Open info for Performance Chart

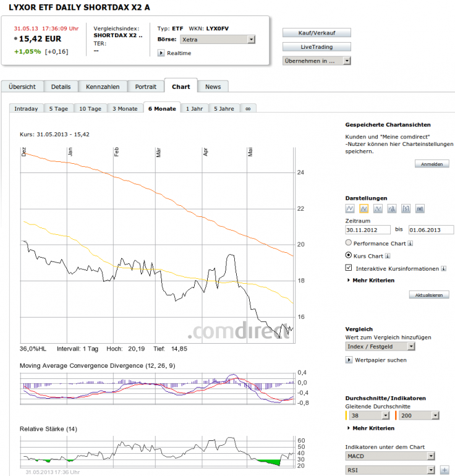pyautogui.click(x=410, y=244)
